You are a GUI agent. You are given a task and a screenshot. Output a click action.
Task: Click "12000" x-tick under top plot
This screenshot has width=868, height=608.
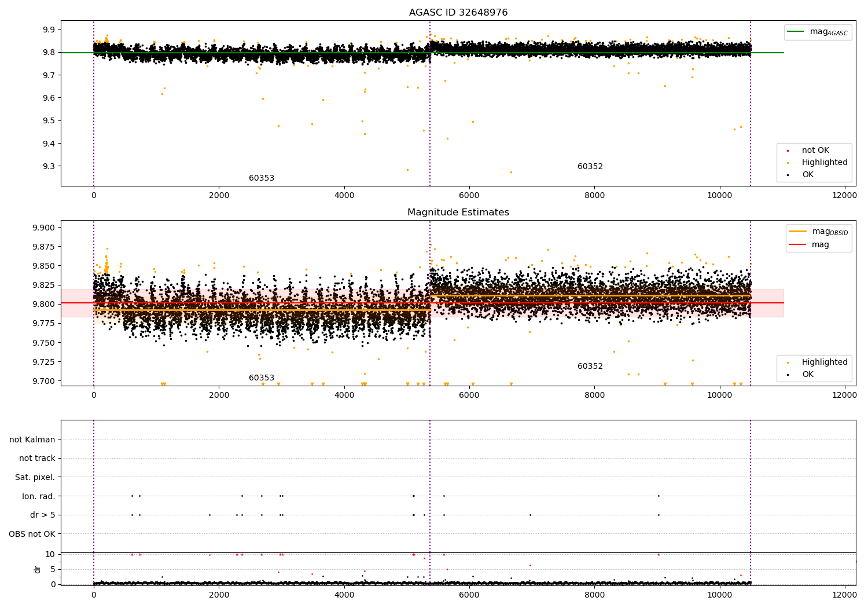(x=844, y=196)
